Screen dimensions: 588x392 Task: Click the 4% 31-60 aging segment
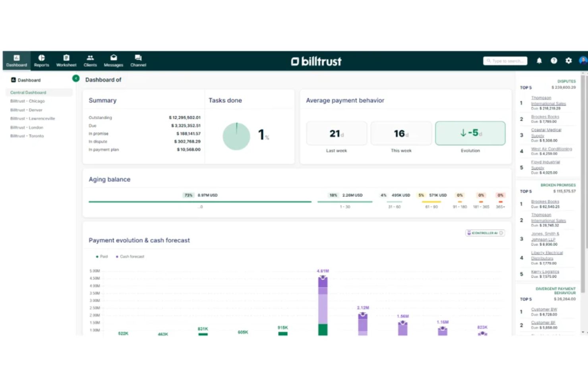click(x=395, y=202)
